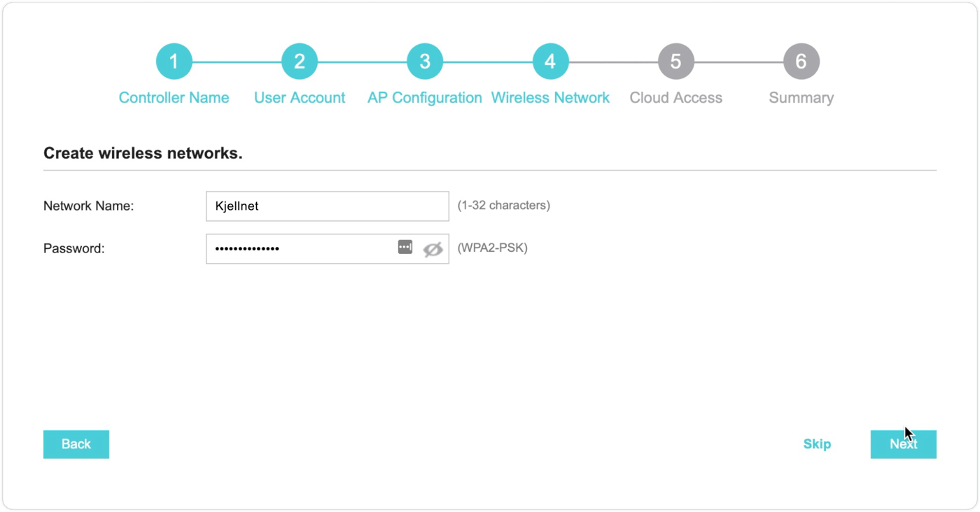Screen dimensions: 980x512
Task: Click the active step 4 circle
Action: point(550,62)
